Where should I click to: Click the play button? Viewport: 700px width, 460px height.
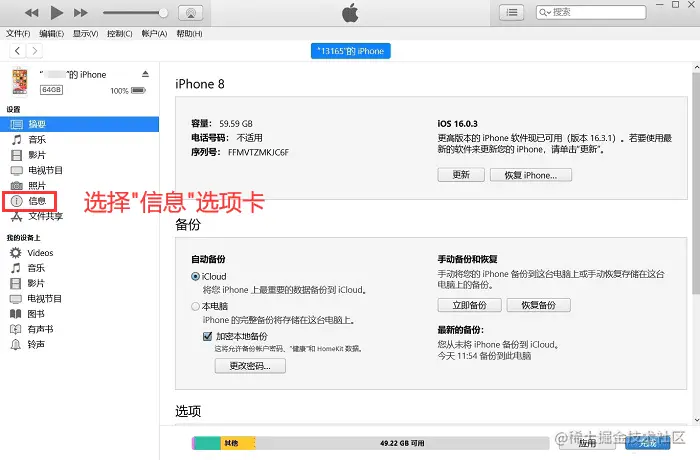[x=56, y=13]
